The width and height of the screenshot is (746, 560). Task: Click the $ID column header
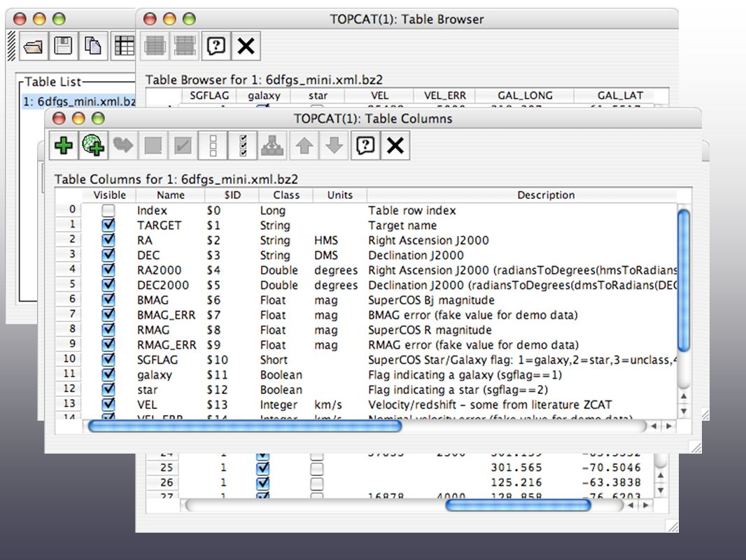tap(232, 195)
